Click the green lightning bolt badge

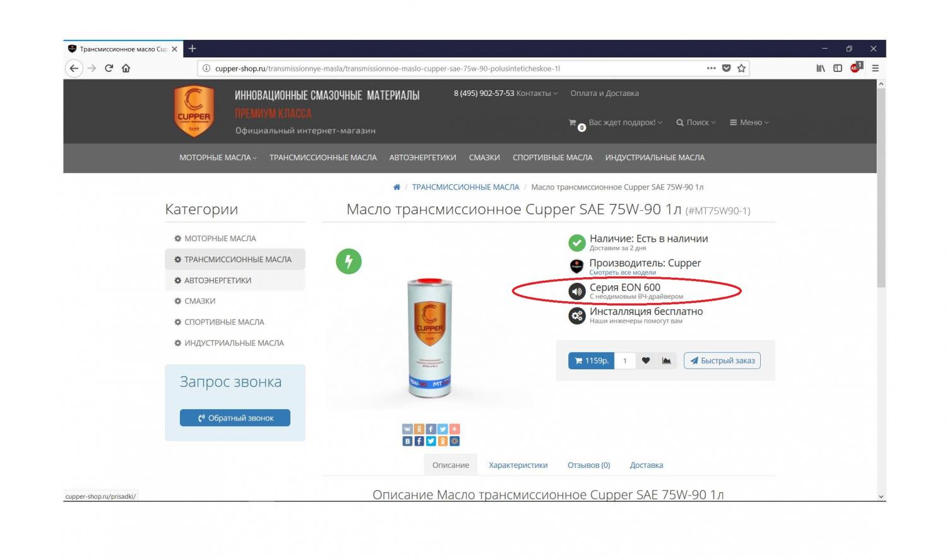click(x=348, y=261)
